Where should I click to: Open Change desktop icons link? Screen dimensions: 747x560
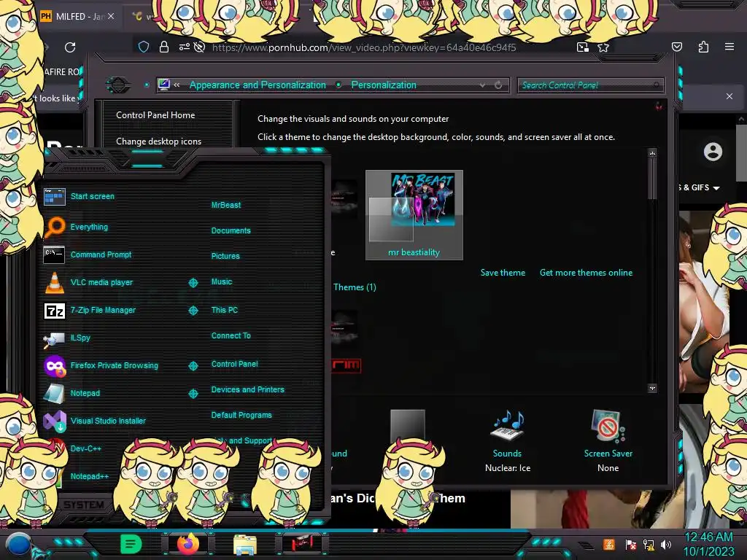[x=158, y=141]
